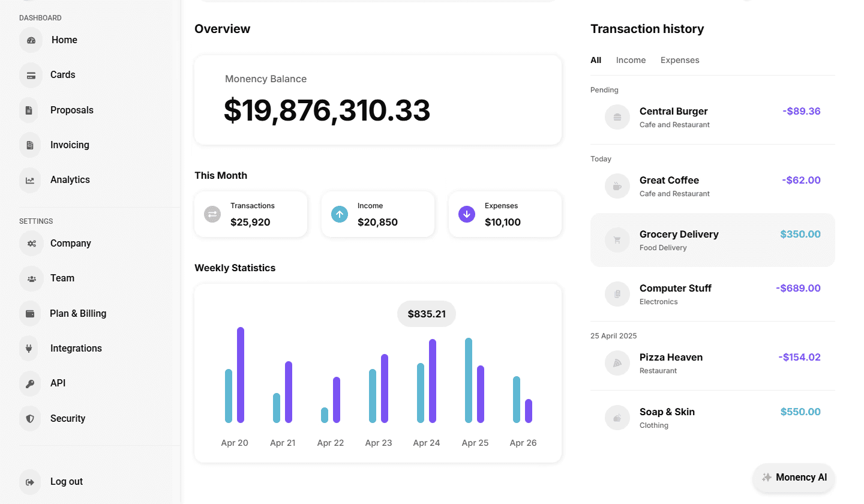Click the Log out arrow icon

coord(30,482)
